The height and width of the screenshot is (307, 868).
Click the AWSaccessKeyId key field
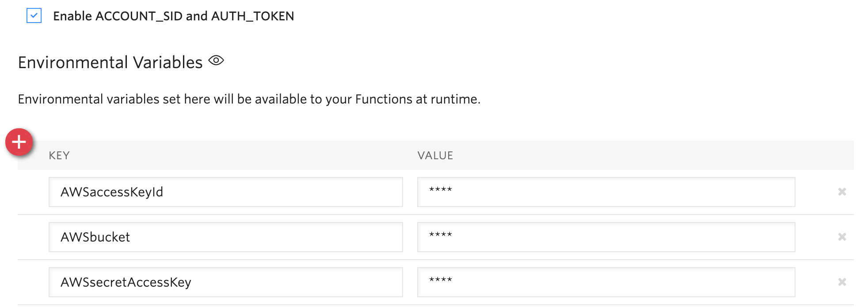(225, 192)
